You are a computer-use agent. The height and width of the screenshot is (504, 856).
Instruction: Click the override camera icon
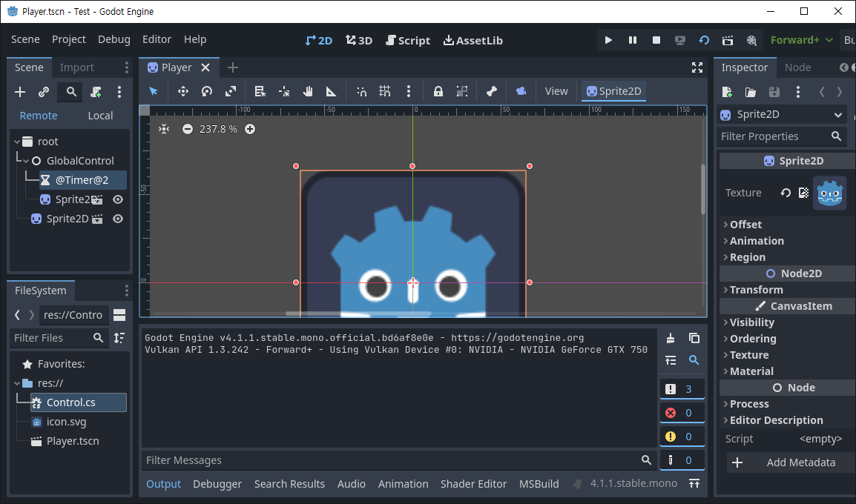pyautogui.click(x=521, y=91)
